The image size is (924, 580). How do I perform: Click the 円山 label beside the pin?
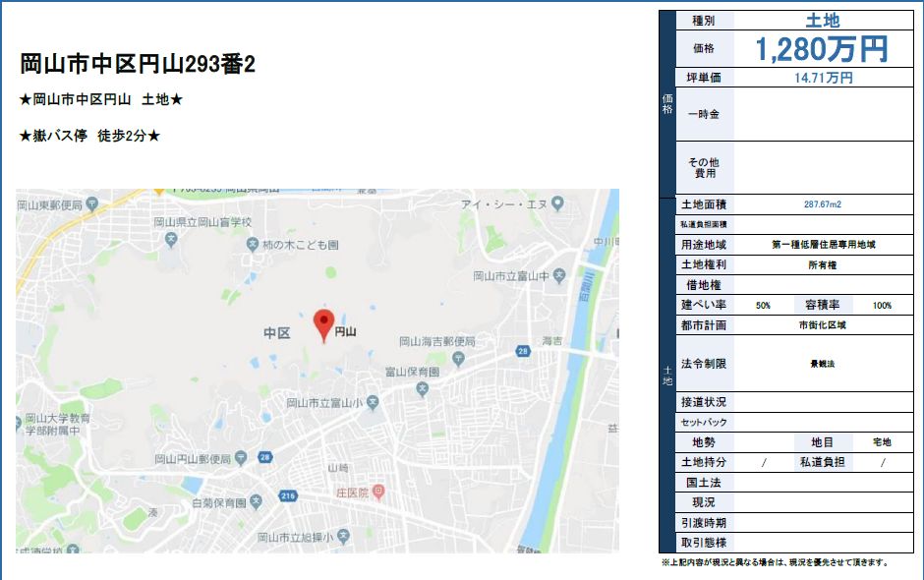[345, 332]
